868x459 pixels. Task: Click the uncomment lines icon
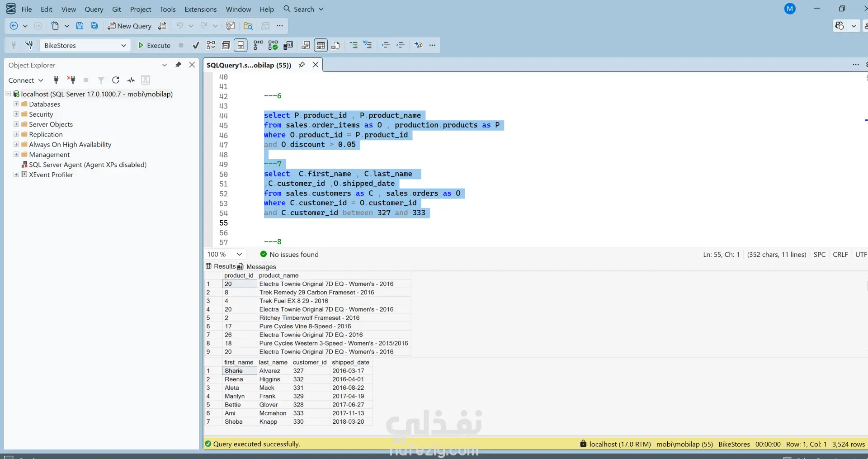(x=368, y=45)
